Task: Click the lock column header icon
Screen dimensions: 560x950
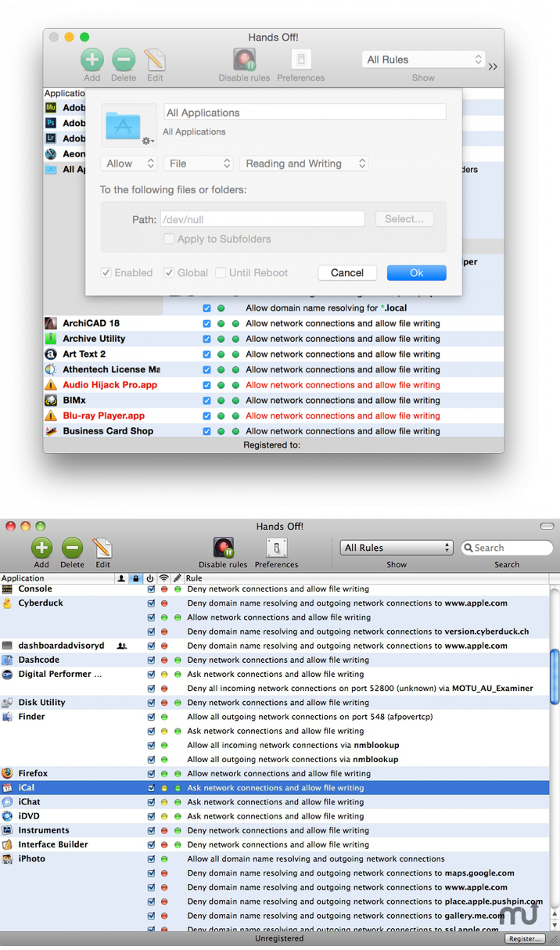Action: point(136,578)
